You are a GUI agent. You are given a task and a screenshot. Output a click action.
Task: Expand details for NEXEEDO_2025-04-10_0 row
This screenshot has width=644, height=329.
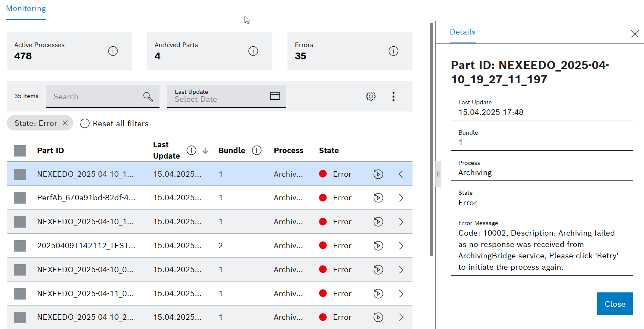[401, 270]
